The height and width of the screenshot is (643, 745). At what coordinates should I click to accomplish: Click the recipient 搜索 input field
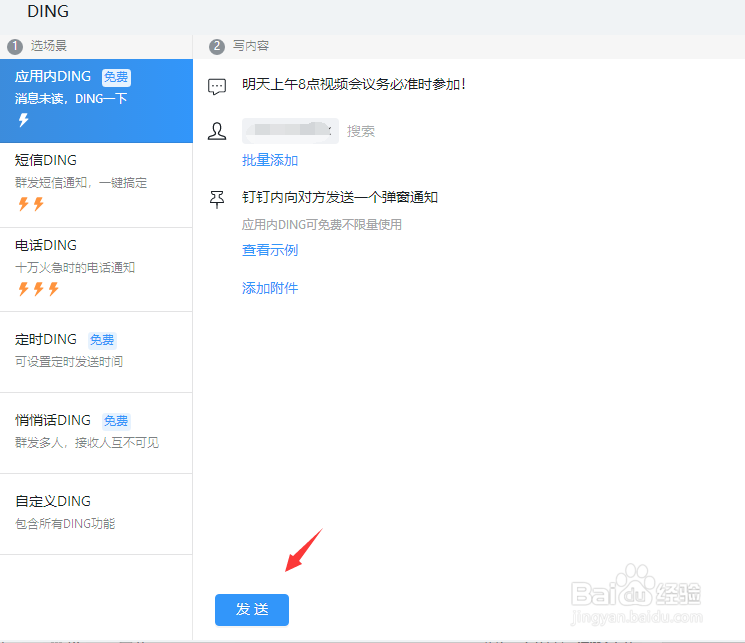pos(361,131)
